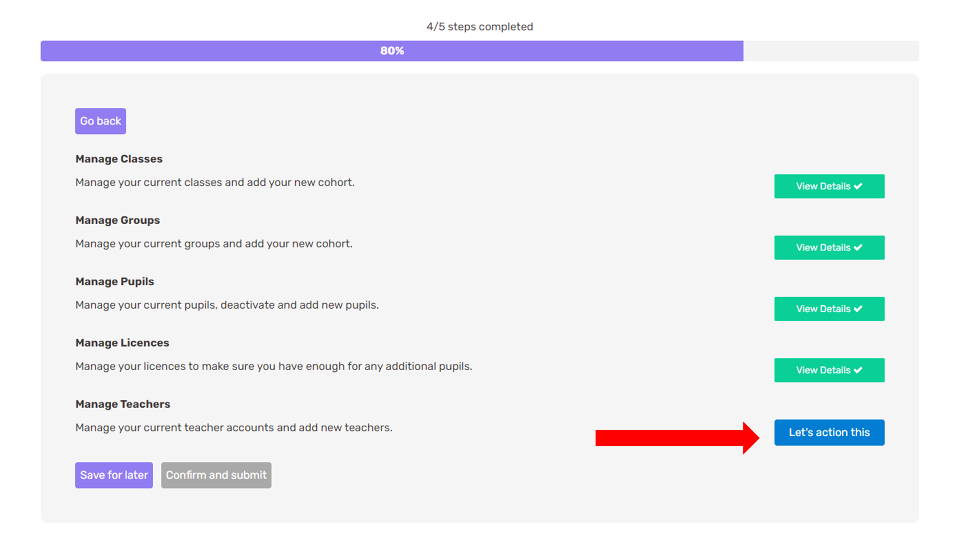Screen dimensions: 975x560
Task: Click checkmark icon on Manage Pupils button
Action: 858,309
